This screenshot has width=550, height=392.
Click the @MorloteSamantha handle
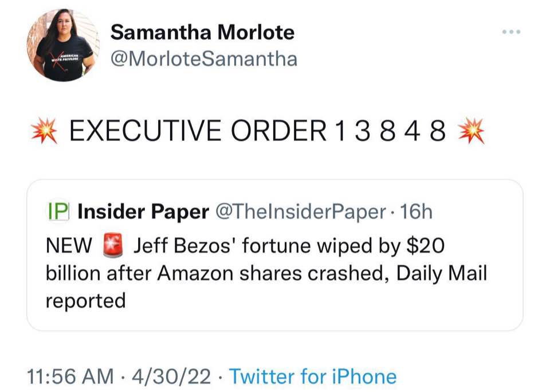click(x=203, y=58)
